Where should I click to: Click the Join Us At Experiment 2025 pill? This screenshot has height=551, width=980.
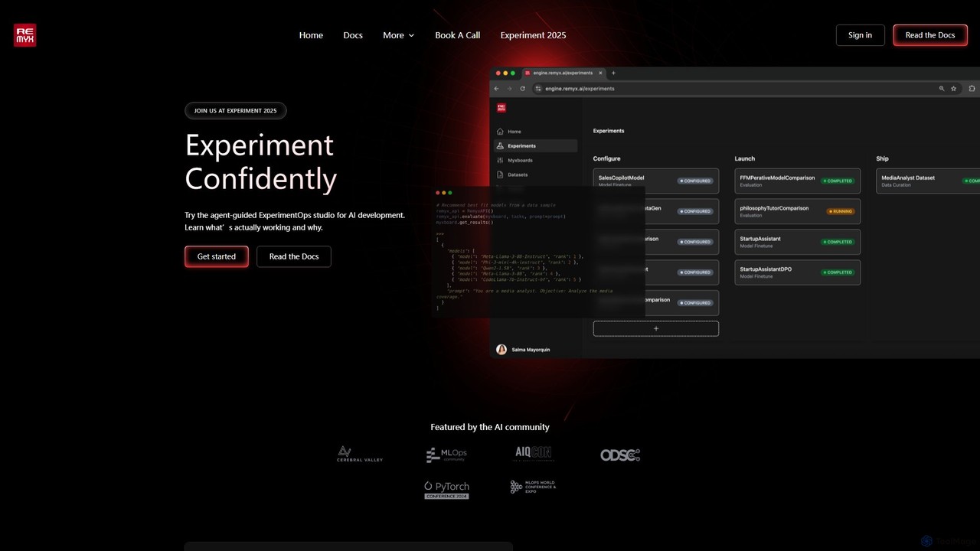coord(235,111)
